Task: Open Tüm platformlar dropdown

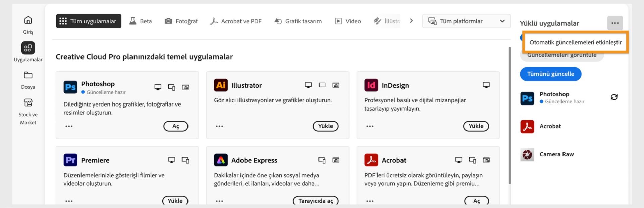Action: 466,21
